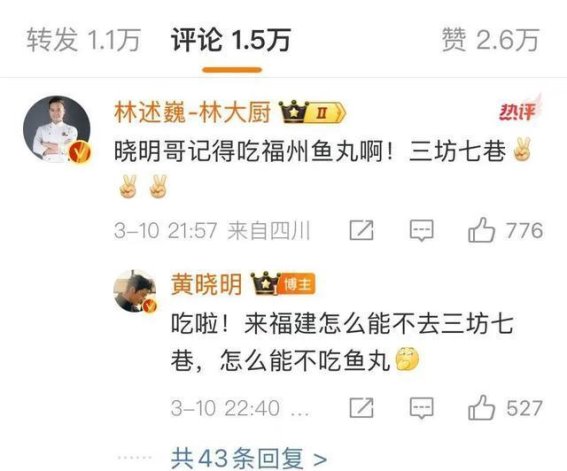View 林大厨's chef avatar photo
This screenshot has height=471, width=567.
[x=57, y=129]
